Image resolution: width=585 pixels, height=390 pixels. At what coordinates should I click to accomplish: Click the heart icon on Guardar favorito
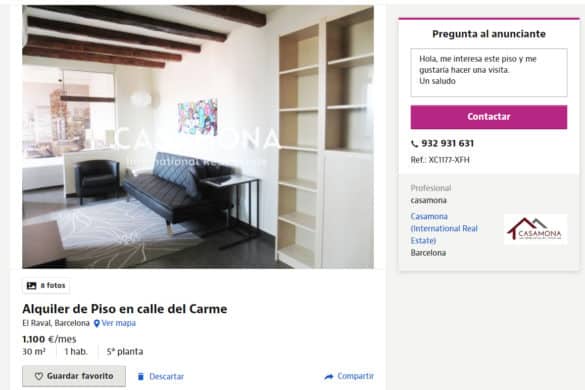(x=39, y=376)
